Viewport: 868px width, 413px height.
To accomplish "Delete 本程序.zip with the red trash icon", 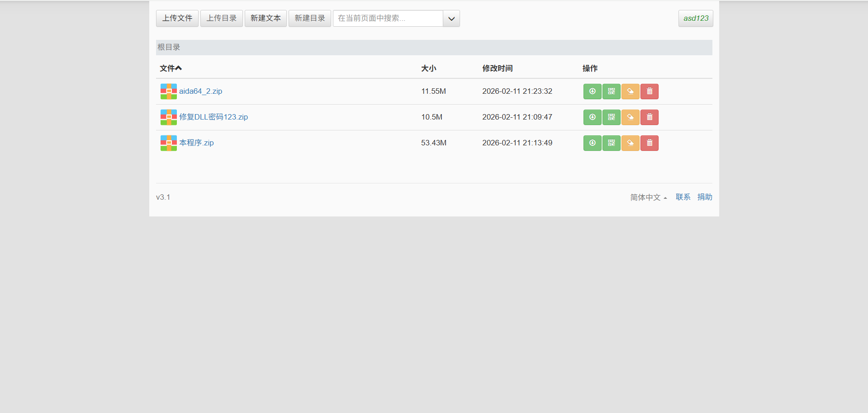I will click(x=649, y=143).
